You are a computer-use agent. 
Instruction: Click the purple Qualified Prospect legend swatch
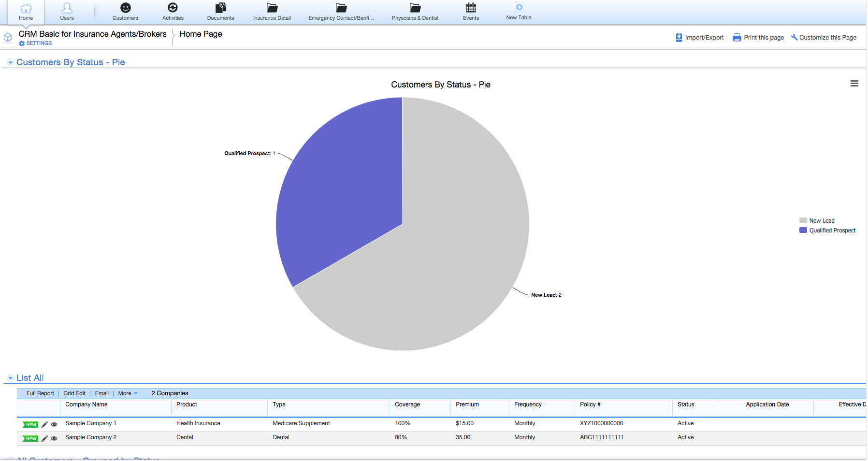[x=803, y=230]
